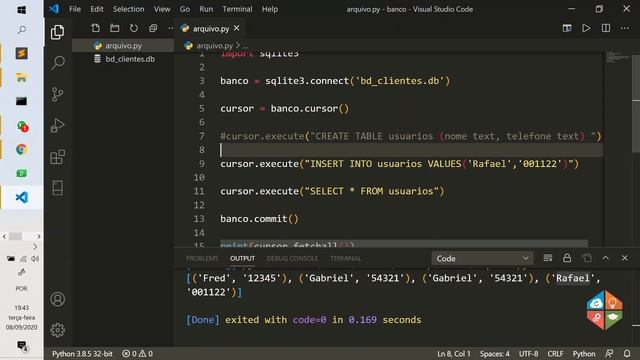This screenshot has width=640, height=360.
Task: Open the File menu
Action: (75, 9)
